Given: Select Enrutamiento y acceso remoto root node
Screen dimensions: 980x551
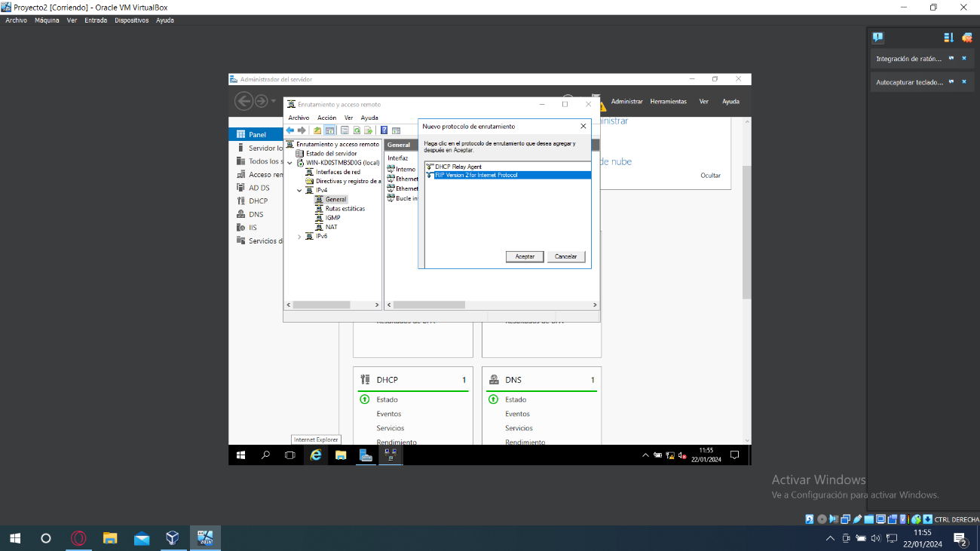Looking at the screenshot, I should [337, 144].
